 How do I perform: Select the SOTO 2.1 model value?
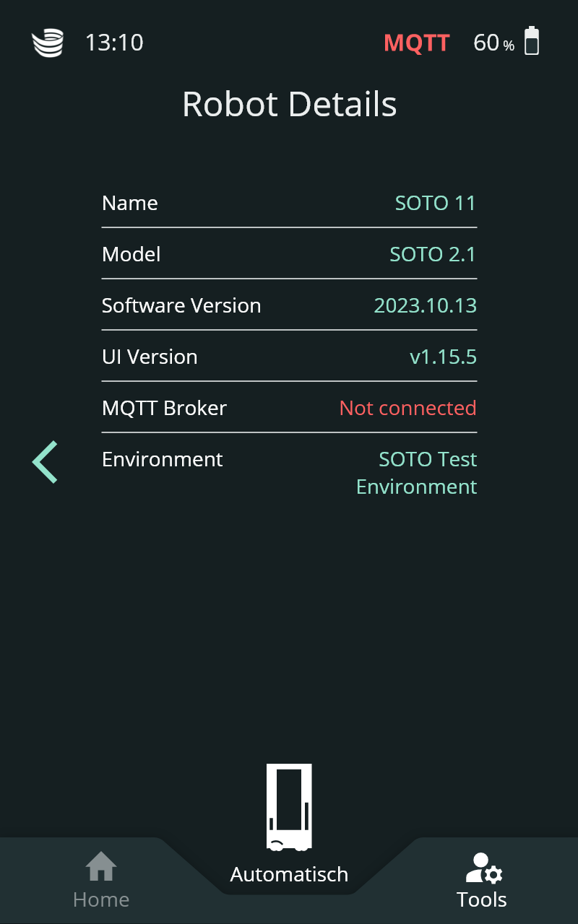click(433, 254)
